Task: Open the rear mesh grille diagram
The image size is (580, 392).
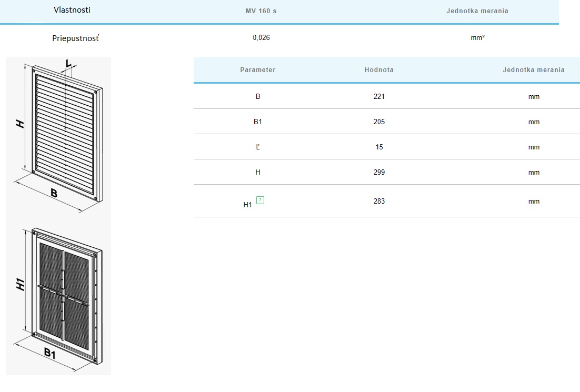Action: pos(58,297)
